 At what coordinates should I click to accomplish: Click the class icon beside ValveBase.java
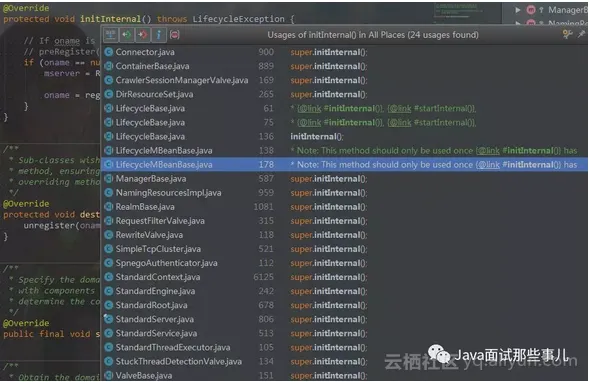[x=109, y=375]
